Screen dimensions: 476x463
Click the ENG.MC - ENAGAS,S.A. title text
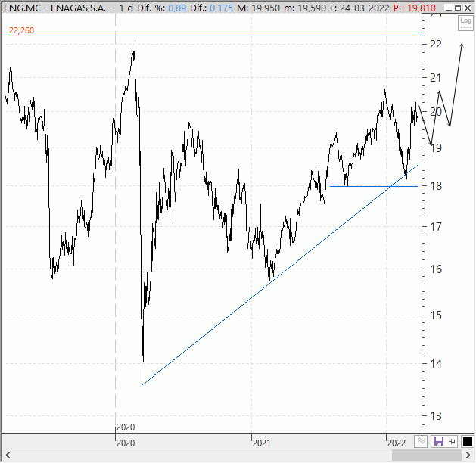[54, 8]
